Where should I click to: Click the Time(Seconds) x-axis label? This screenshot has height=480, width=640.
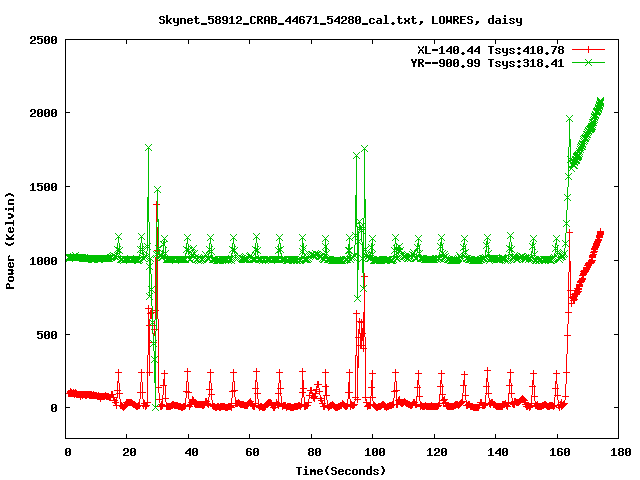[340, 471]
